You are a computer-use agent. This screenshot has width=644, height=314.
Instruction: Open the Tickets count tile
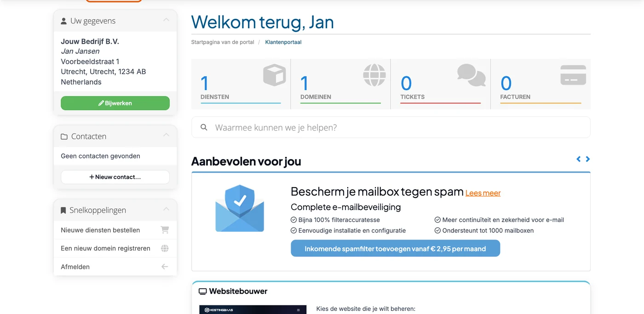[441, 84]
